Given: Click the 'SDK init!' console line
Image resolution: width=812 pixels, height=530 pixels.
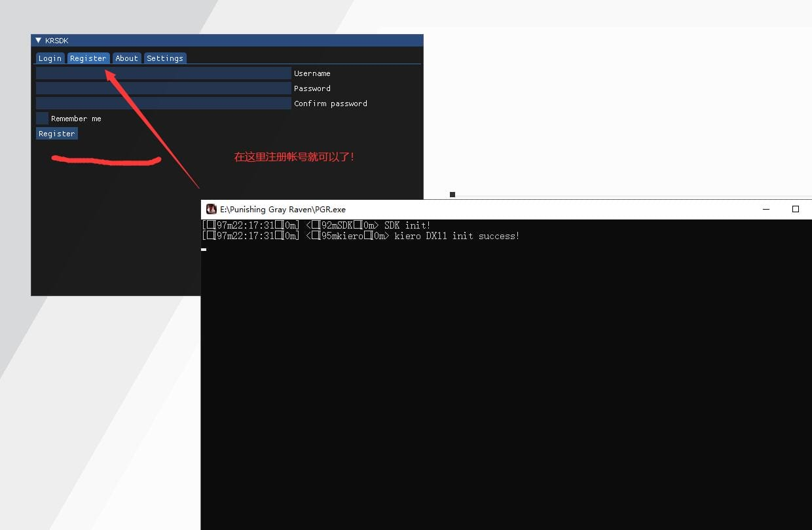Looking at the screenshot, I should (317, 225).
